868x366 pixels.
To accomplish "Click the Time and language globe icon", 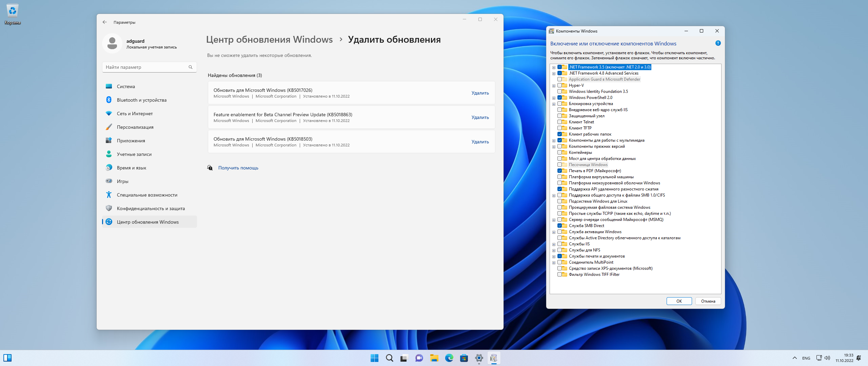I will point(109,168).
